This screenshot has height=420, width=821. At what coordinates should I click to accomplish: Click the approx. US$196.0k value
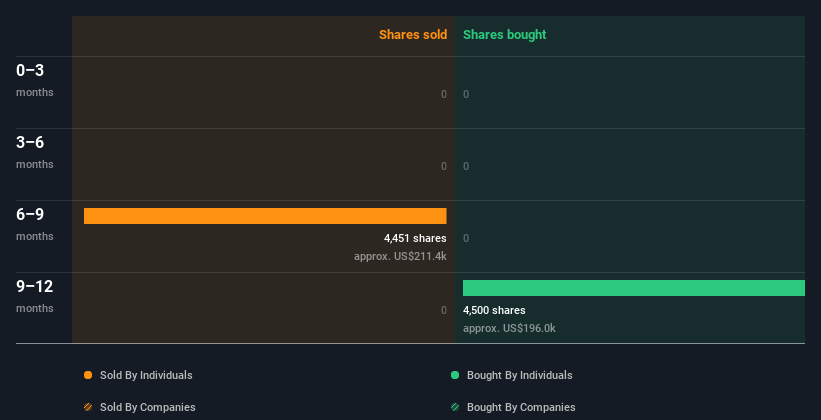pyautogui.click(x=509, y=328)
